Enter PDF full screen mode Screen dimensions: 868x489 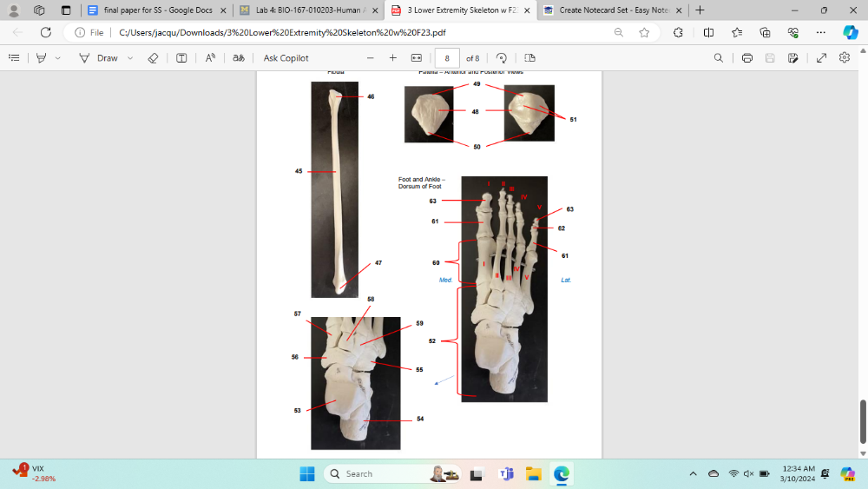click(821, 58)
